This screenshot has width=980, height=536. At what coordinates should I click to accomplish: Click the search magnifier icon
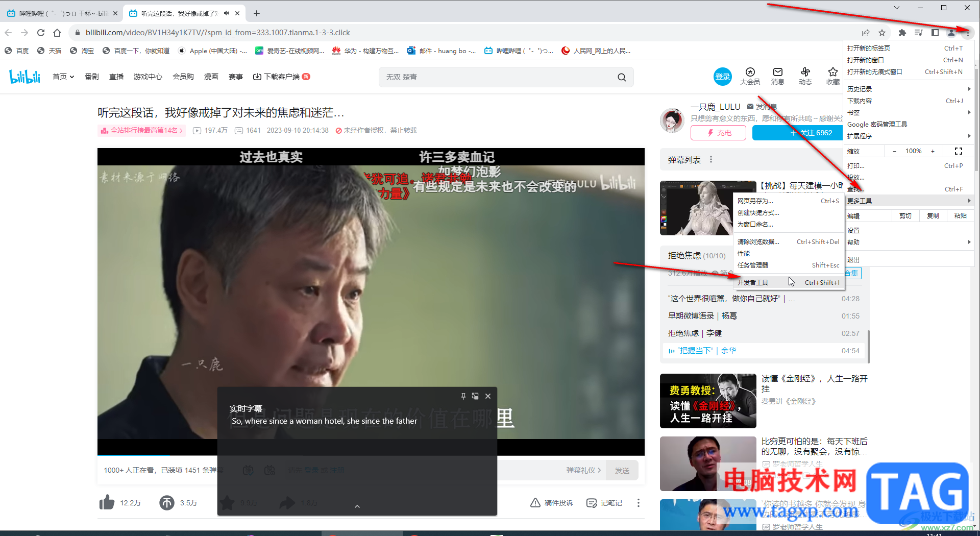pyautogui.click(x=622, y=77)
